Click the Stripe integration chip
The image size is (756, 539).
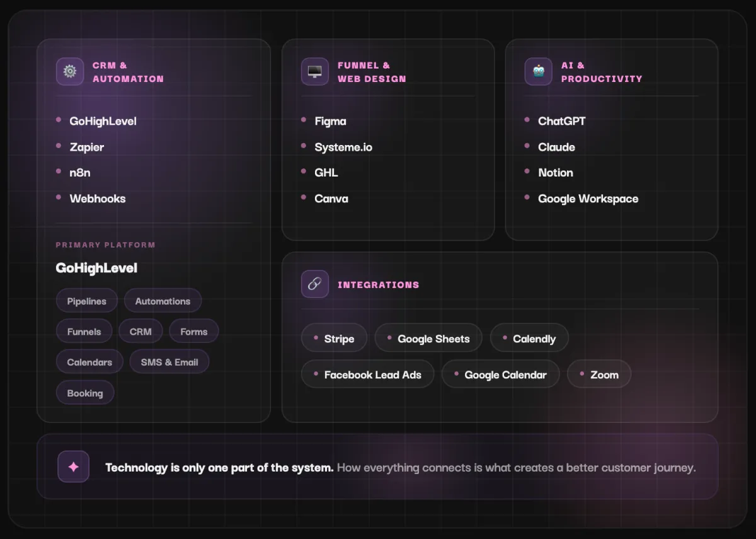click(335, 339)
